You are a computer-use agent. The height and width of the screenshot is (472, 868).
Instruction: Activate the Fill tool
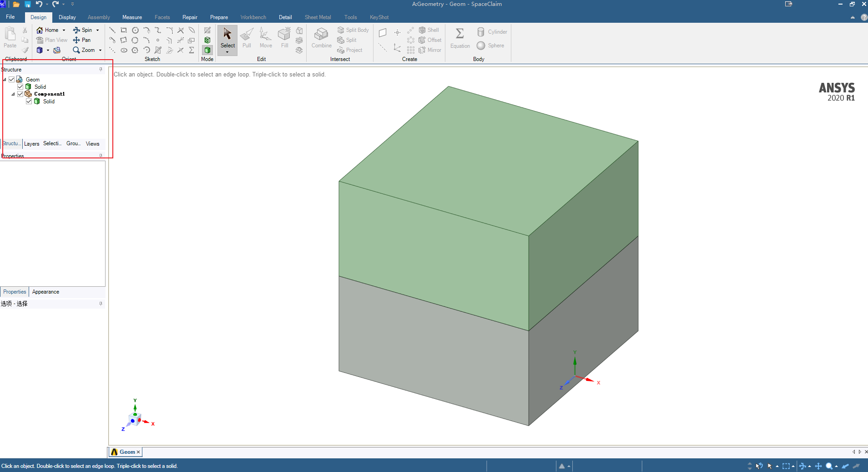tap(285, 38)
